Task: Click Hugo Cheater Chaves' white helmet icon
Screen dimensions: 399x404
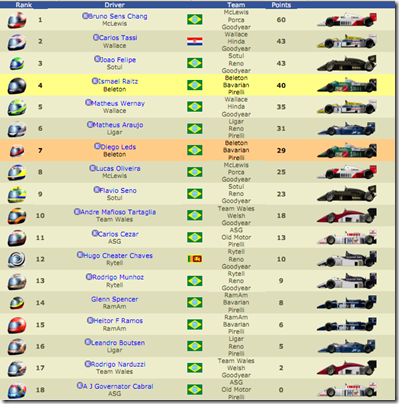Action: pos(17,259)
